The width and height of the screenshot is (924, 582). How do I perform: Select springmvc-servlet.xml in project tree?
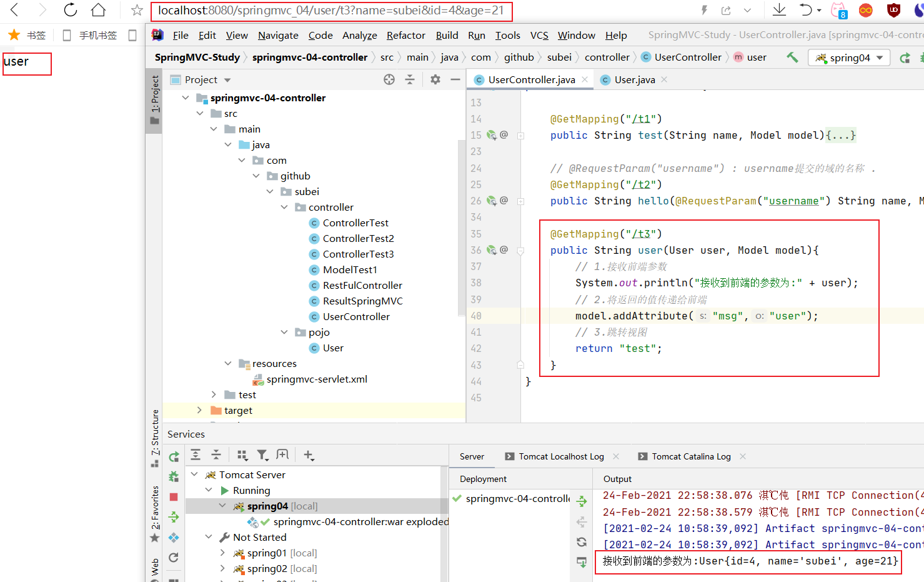(x=316, y=379)
